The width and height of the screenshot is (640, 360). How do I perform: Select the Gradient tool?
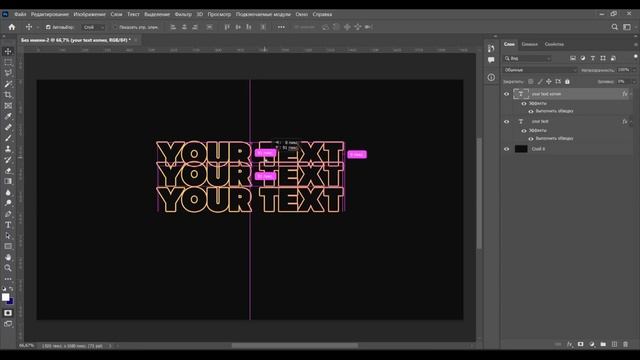[8, 181]
